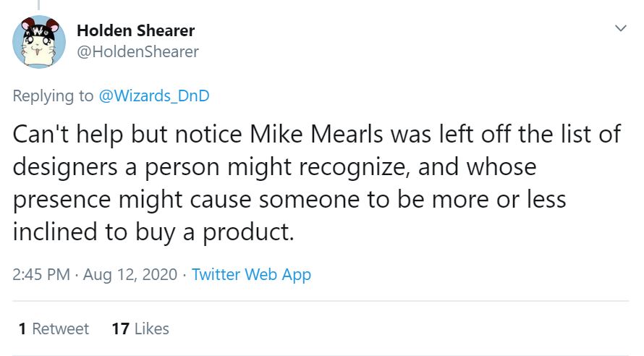Click the likes count number 17
Viewport: 644px width, 356px height.
120,329
